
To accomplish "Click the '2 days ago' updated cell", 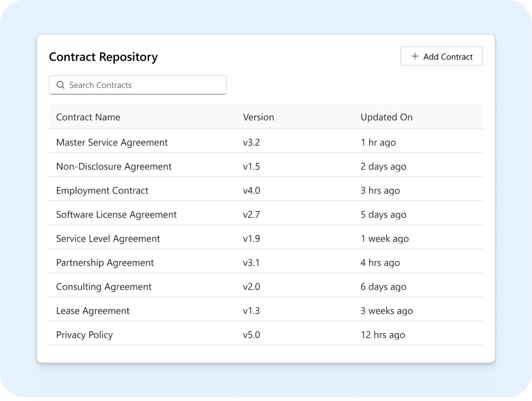I will point(384,167).
